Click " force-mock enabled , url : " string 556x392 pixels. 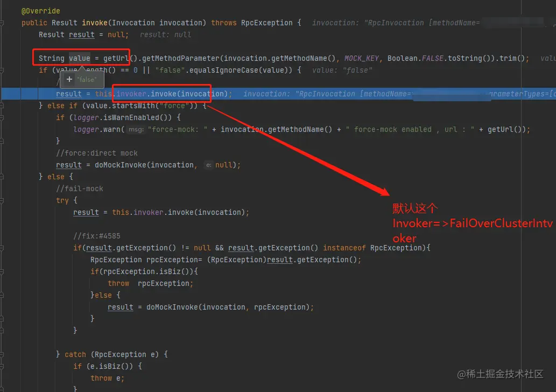pos(410,129)
